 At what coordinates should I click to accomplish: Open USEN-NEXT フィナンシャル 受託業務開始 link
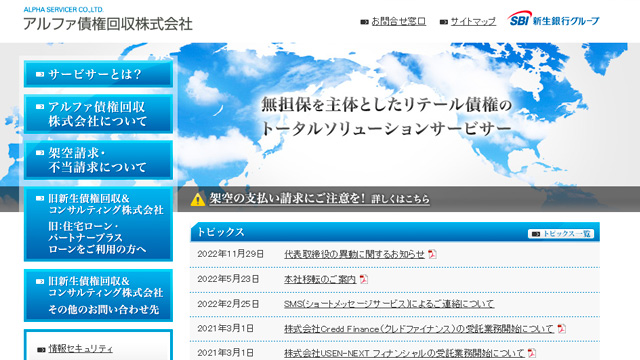pos(404,353)
